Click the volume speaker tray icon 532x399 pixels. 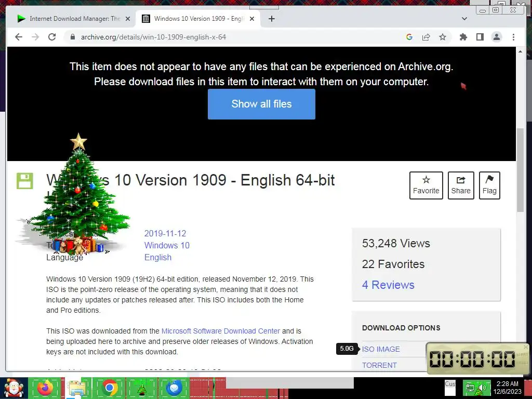click(482, 388)
